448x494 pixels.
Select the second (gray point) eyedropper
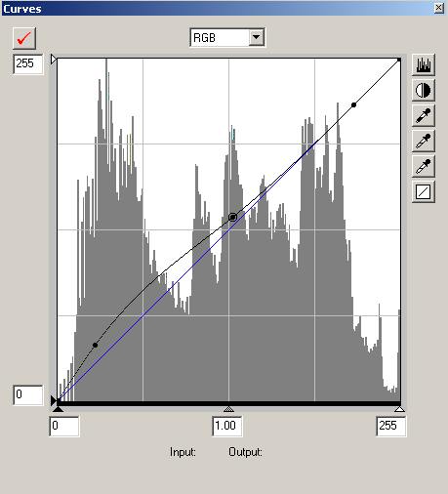point(423,141)
